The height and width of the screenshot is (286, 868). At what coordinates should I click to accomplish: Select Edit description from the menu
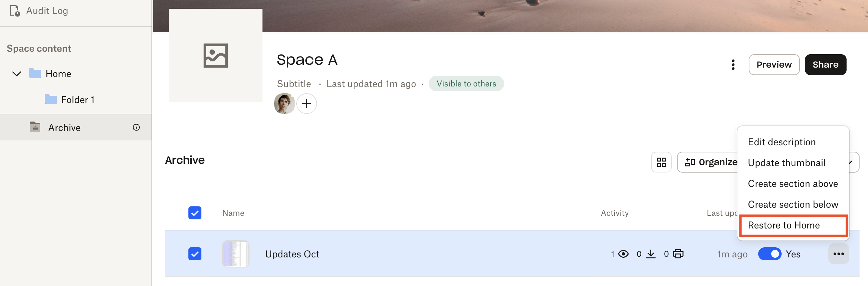coord(782,142)
